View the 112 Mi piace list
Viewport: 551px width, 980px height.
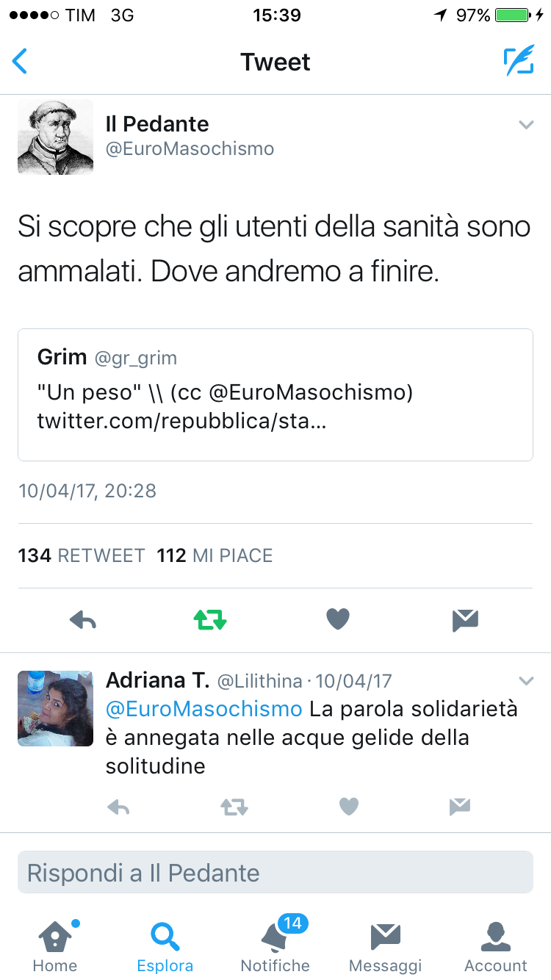[215, 555]
